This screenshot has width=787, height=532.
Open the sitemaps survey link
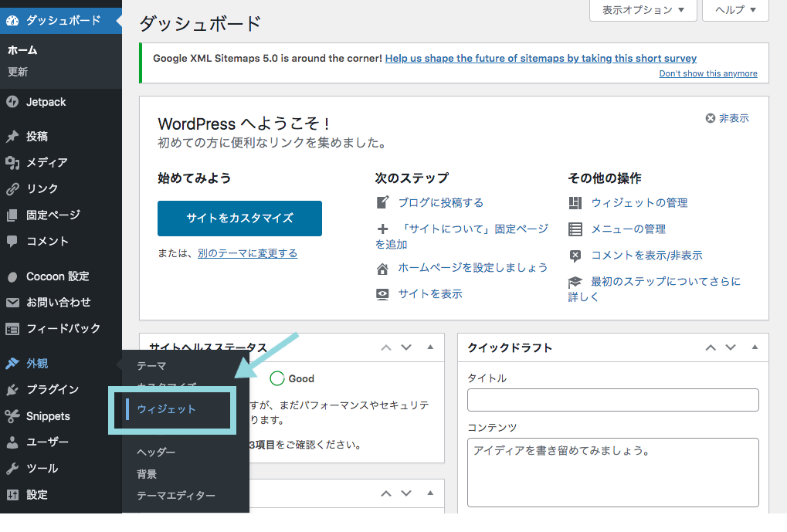541,58
